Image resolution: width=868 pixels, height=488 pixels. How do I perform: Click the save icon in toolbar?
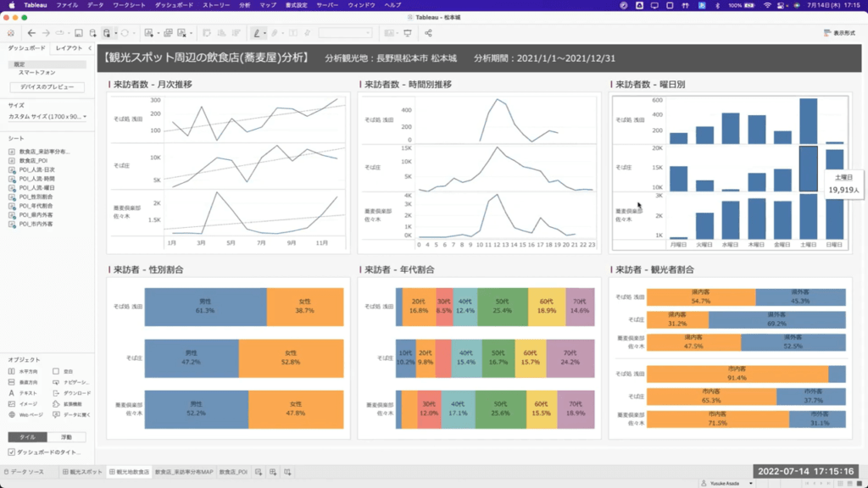[78, 33]
